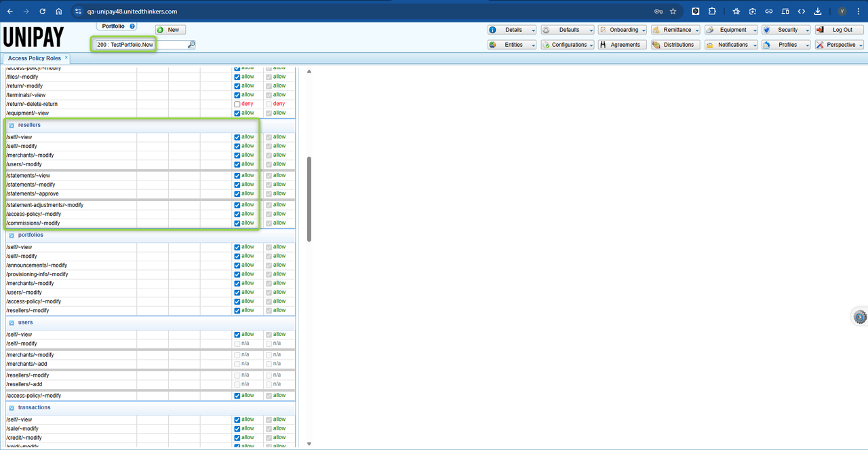Open the Remittance dropdown arrow

(697, 31)
